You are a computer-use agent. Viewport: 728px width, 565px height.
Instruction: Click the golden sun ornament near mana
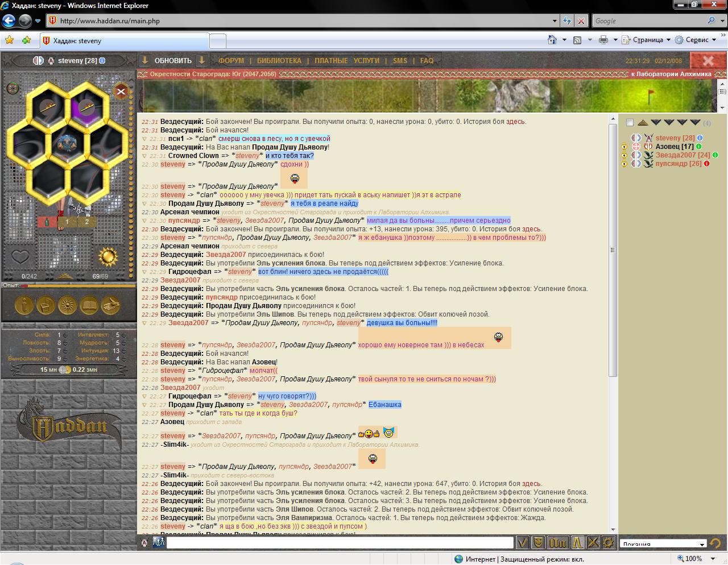(108, 256)
